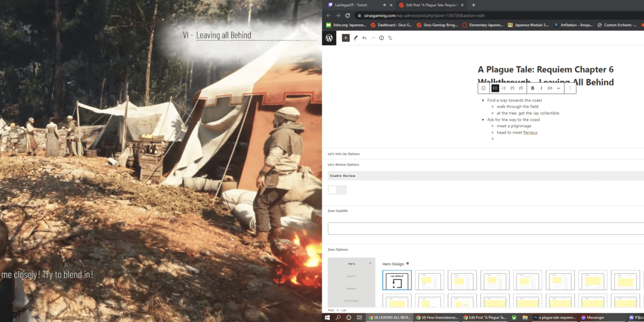Switch to Photoshop taskbar window
644x322 pixels.
(x=554, y=318)
